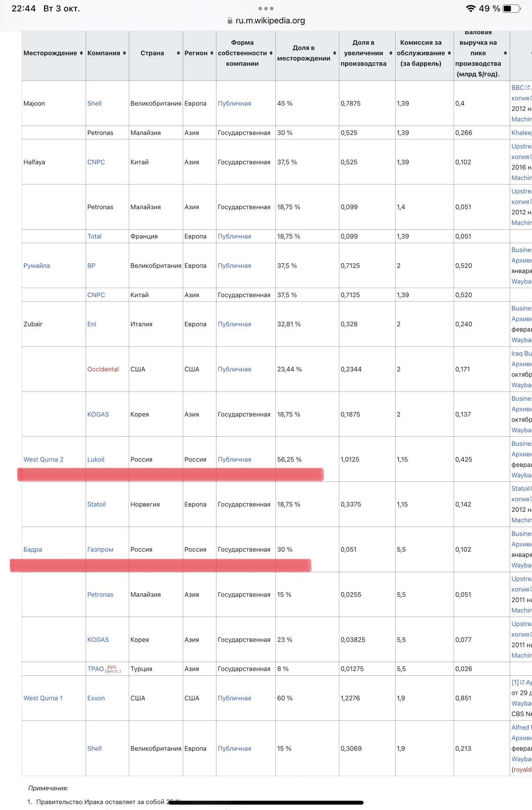The width and height of the screenshot is (532, 810).
Task: Follow the Exxon company link
Action: click(96, 698)
